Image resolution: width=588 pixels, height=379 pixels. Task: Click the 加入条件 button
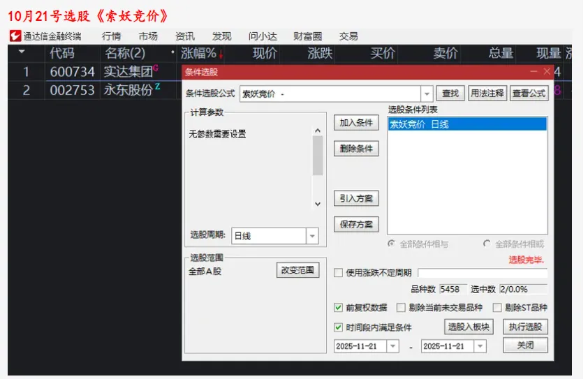356,123
